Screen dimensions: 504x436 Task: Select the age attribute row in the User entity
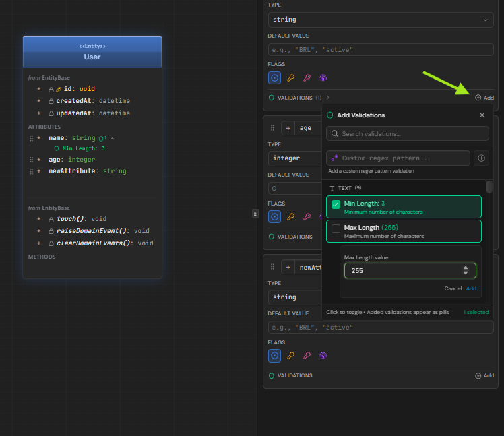pyautogui.click(x=72, y=160)
